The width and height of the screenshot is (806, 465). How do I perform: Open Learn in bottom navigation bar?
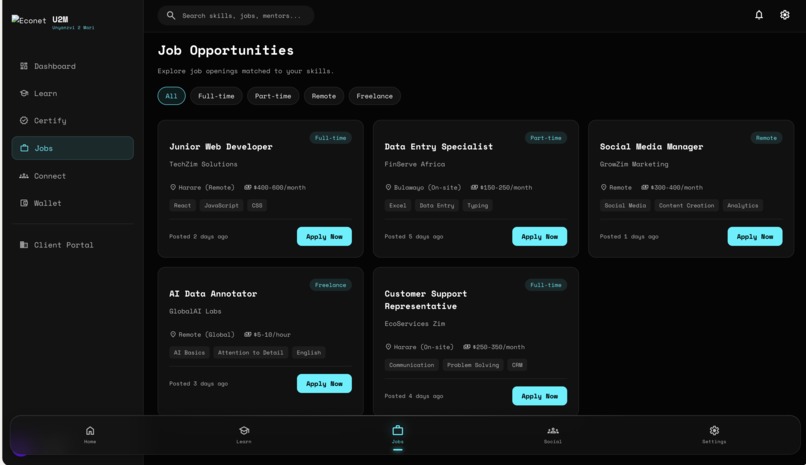click(x=244, y=434)
